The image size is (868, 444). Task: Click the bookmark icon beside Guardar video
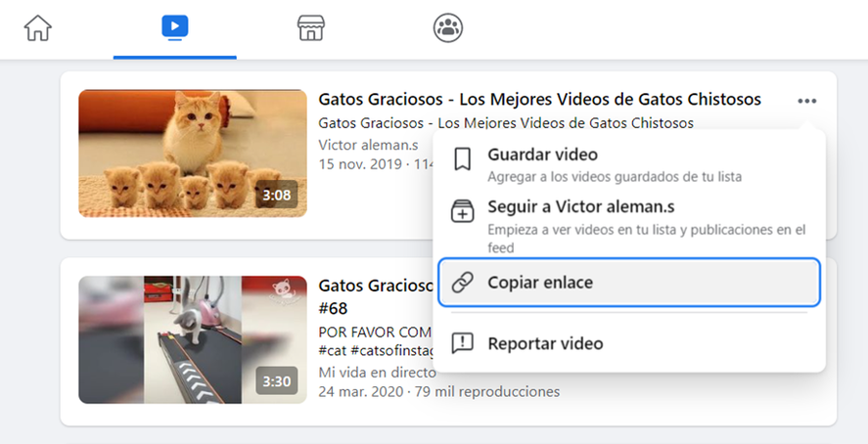pyautogui.click(x=462, y=159)
